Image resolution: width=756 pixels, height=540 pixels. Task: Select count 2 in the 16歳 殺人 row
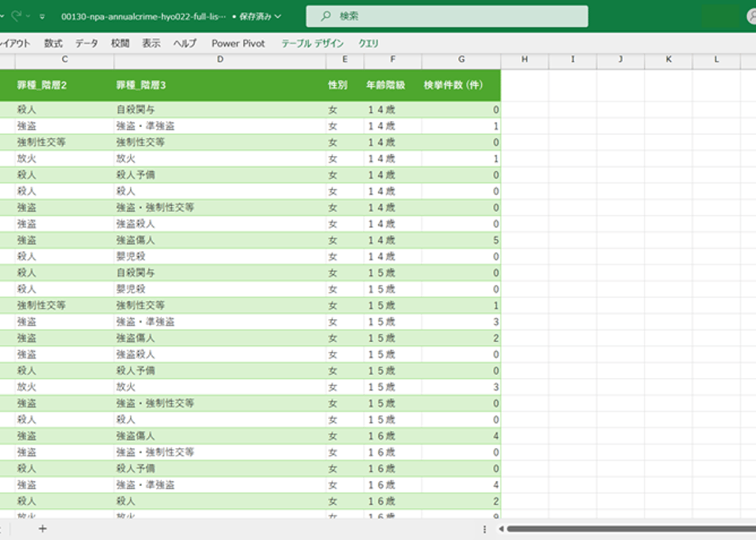pyautogui.click(x=461, y=502)
